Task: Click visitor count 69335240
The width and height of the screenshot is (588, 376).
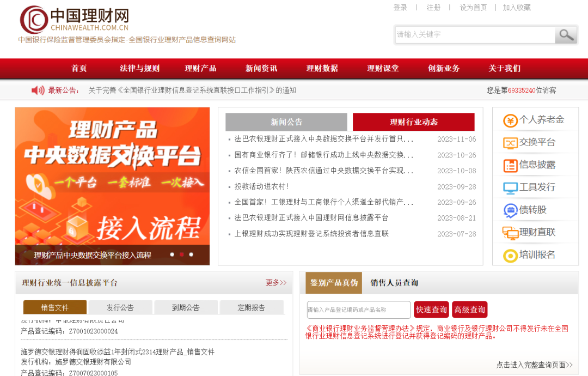Action: coord(521,90)
